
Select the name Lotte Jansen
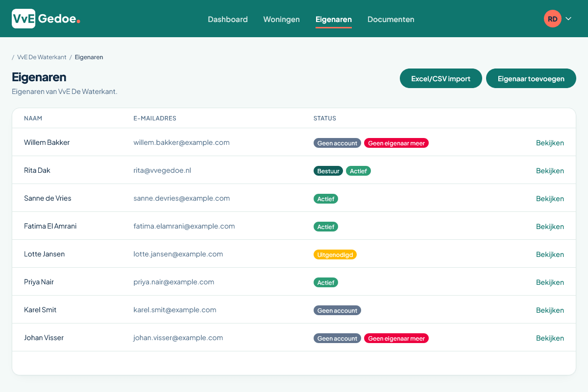[45, 254]
